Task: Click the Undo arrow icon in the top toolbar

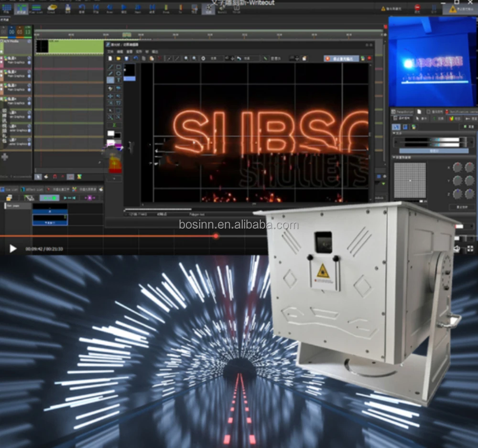Action: tap(136, 58)
